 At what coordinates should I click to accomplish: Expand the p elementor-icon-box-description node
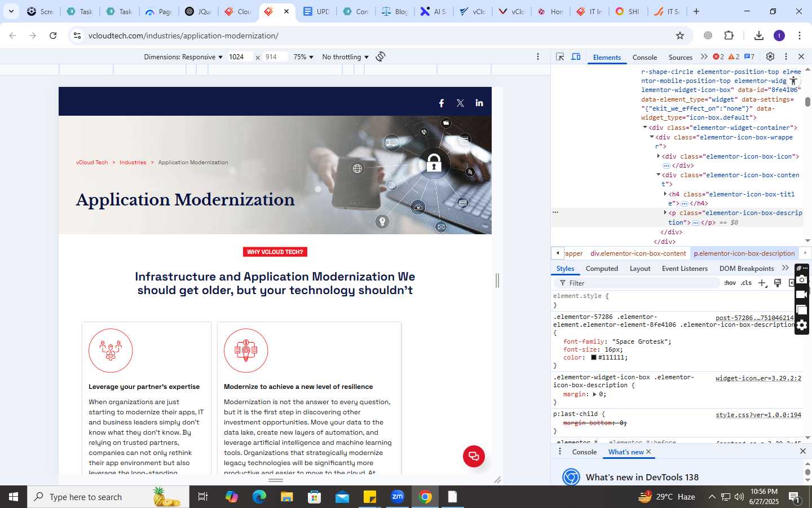pyautogui.click(x=665, y=213)
